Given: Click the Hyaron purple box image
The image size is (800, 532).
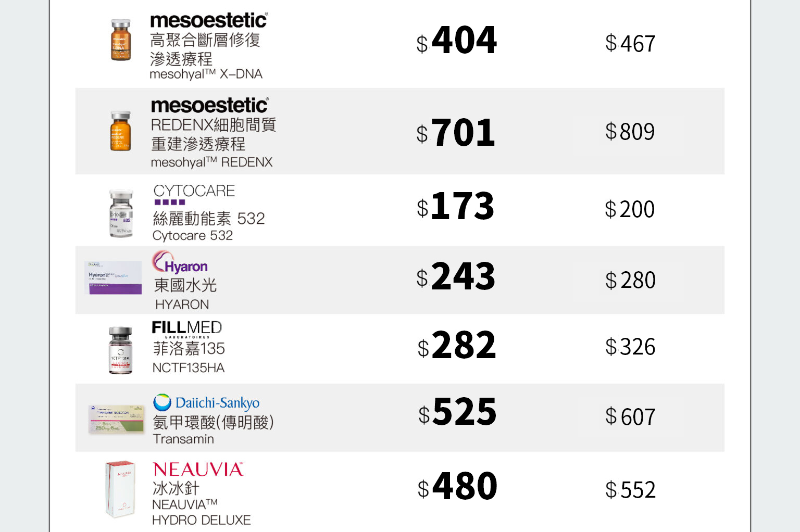Looking at the screenshot, I should 114,277.
